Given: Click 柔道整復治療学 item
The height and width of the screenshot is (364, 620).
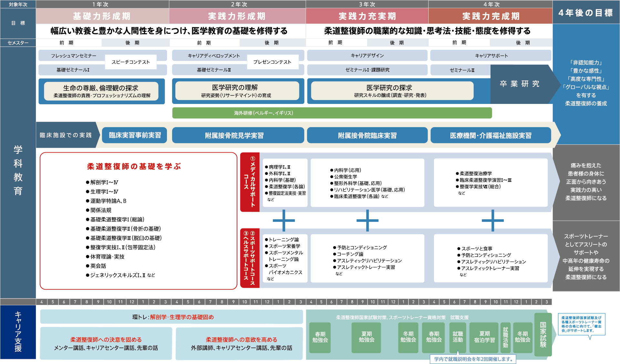Looking at the screenshot, I should click(474, 174).
